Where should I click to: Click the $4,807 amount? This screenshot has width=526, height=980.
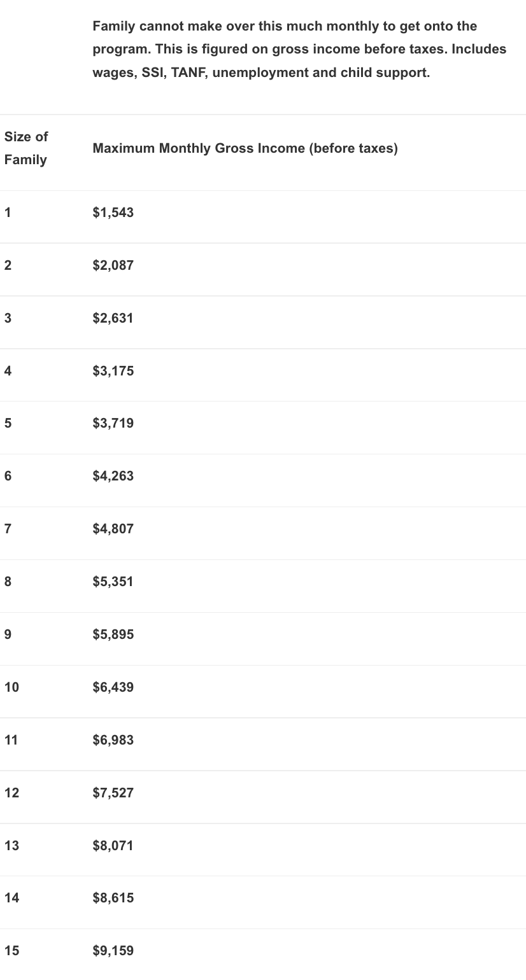tap(113, 529)
